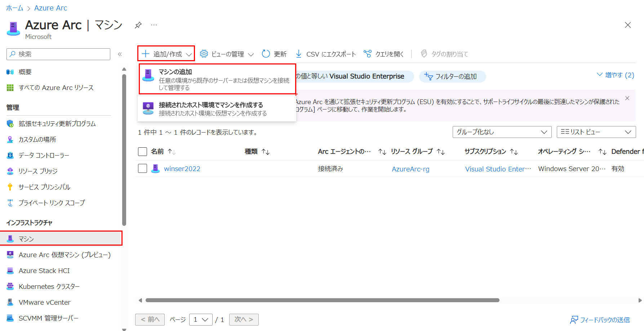Click the Azure Stack HCI icon
644x331 pixels.
coord(10,270)
